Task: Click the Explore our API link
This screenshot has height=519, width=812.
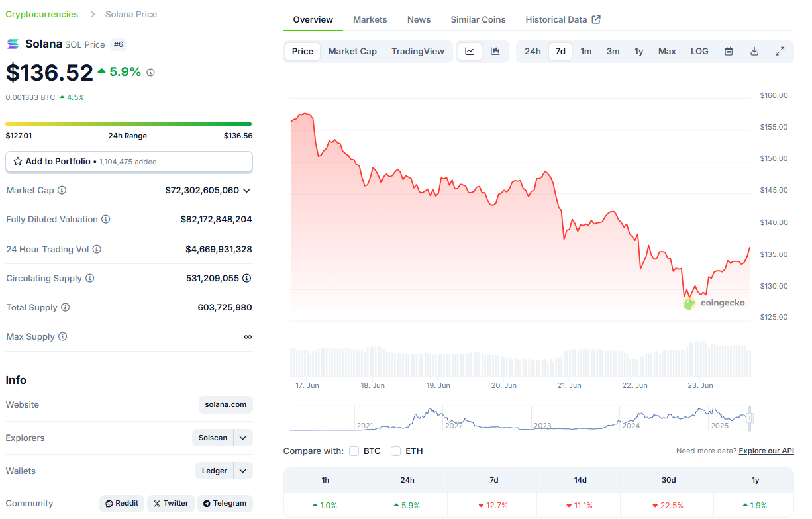Action: coord(766,451)
